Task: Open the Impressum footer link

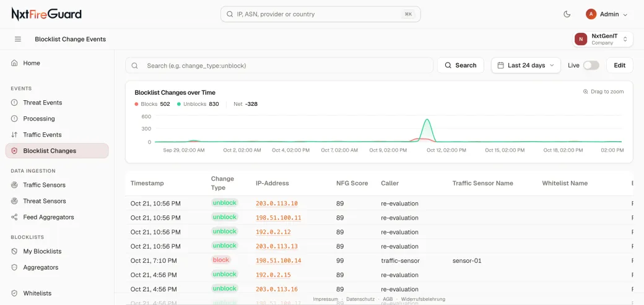Action: (x=325, y=299)
